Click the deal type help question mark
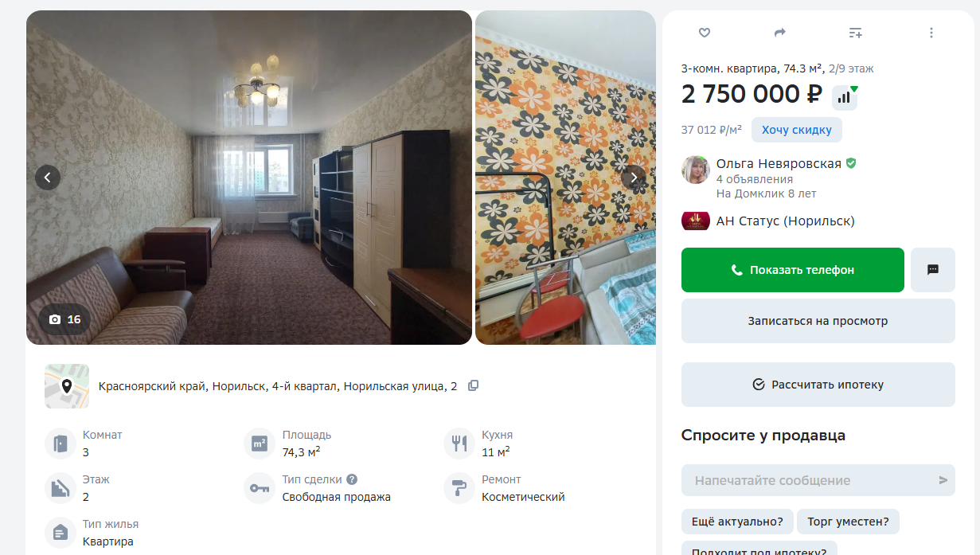Viewport: 980px width, 555px height. coord(352,479)
